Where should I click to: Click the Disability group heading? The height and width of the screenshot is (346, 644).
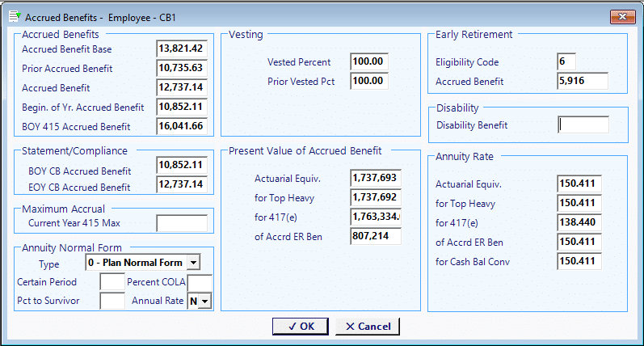tap(457, 108)
